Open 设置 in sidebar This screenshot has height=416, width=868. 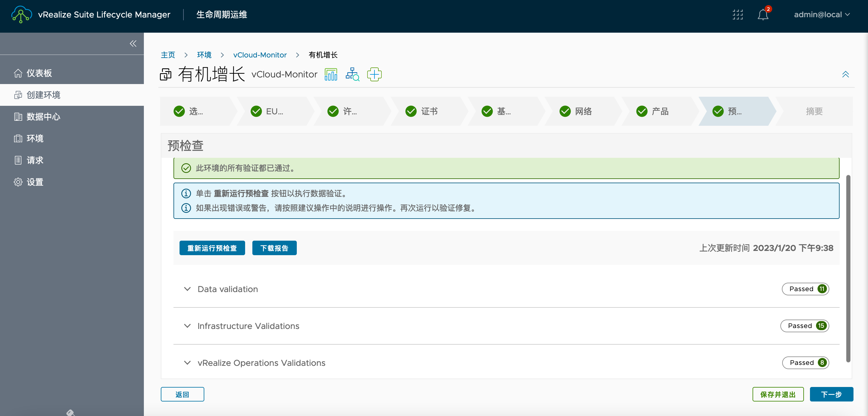(72, 182)
